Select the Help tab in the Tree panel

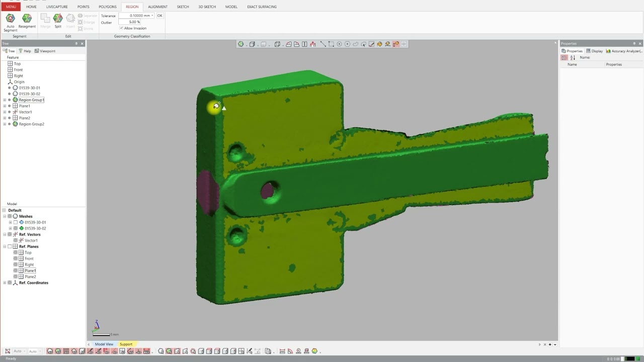(25, 51)
